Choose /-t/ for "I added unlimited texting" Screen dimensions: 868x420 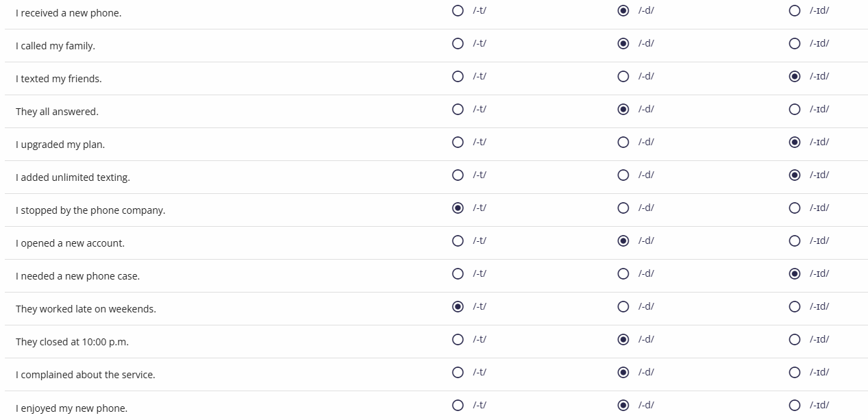pos(458,175)
